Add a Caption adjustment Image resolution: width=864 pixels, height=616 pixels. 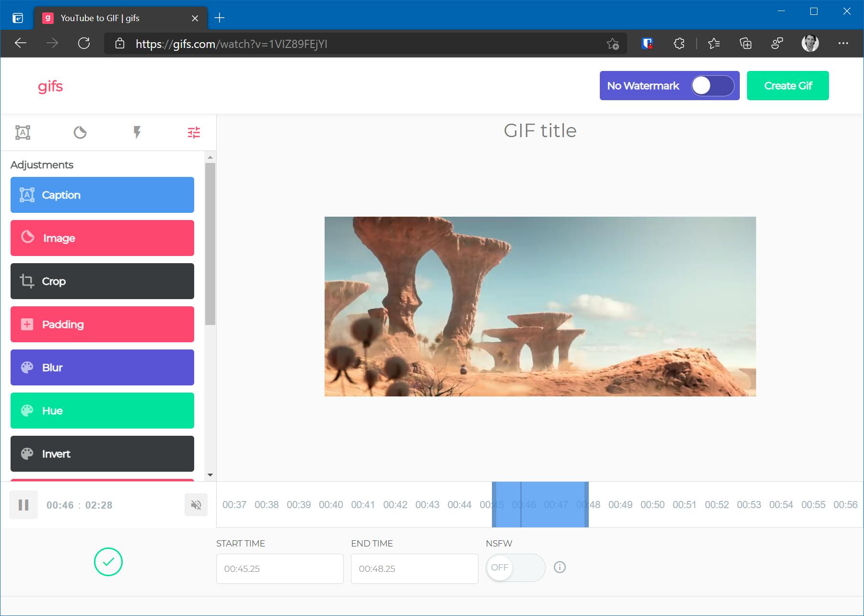coord(102,195)
